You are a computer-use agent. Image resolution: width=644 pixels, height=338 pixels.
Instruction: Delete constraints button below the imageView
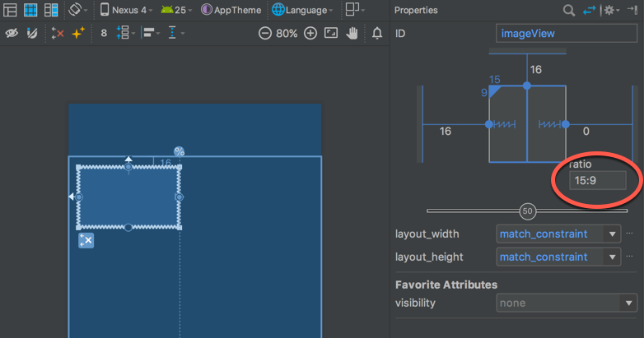86,240
